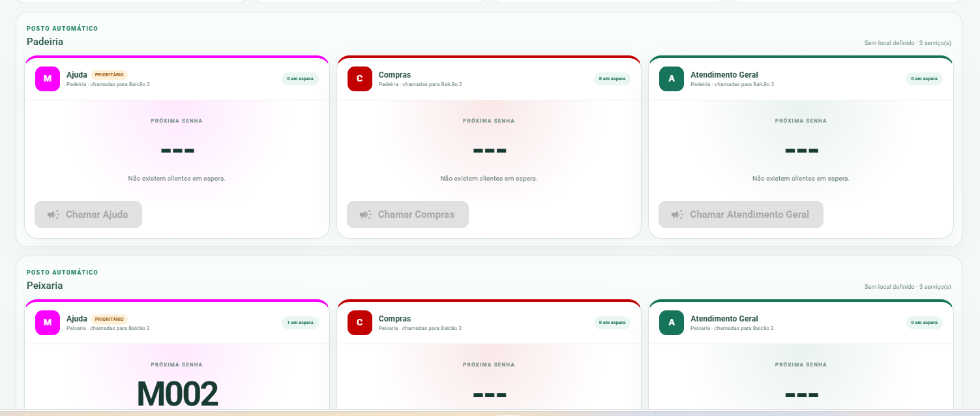The height and width of the screenshot is (416, 980).
Task: Click 'Padeiria · chamadas para Balcão 2' under Ajuda
Action: [108, 84]
